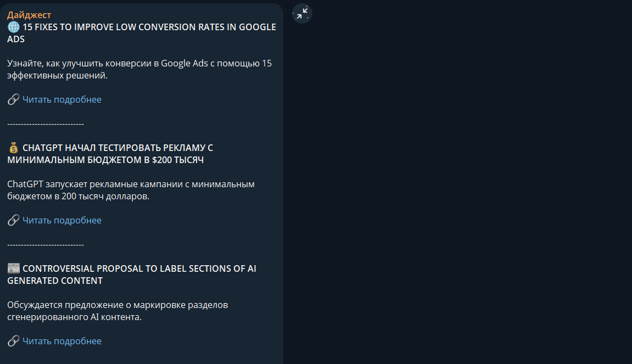Click the dashed separator below ChatGPT article
632x364 pixels.
(46, 245)
